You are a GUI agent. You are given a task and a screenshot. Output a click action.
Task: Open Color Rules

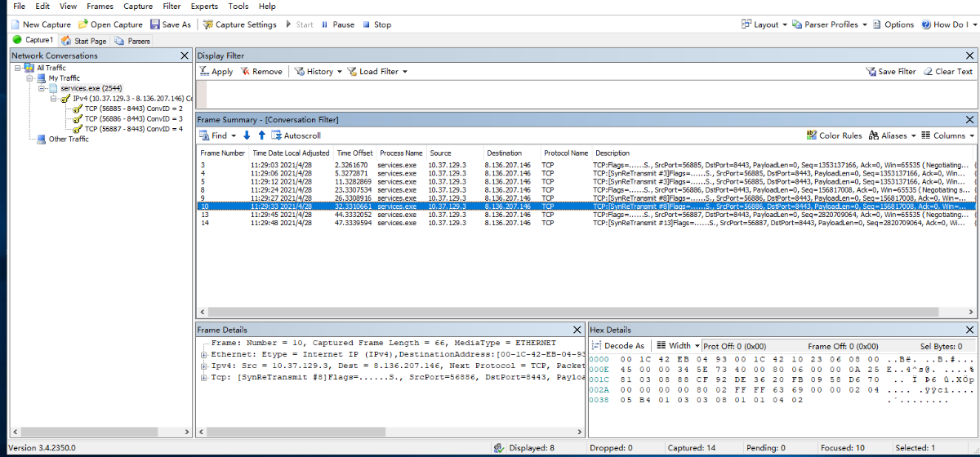click(x=834, y=135)
